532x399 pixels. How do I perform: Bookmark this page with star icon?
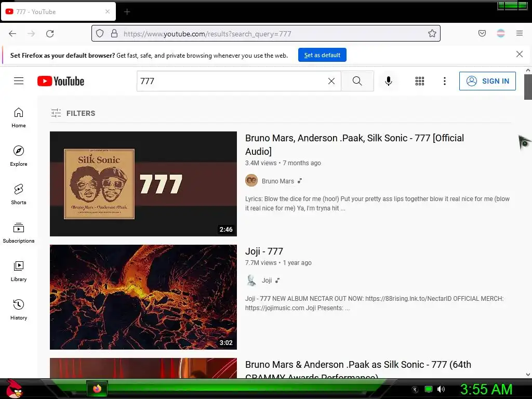tap(432, 33)
